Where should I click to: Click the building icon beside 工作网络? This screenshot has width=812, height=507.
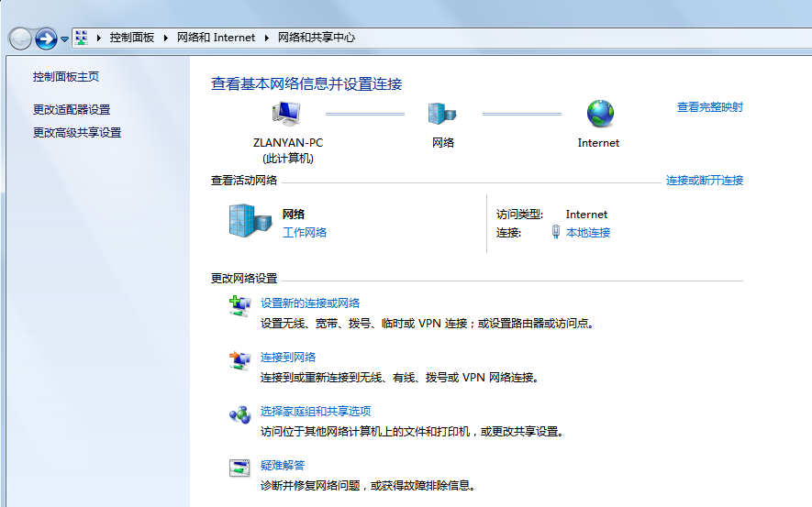tap(250, 222)
